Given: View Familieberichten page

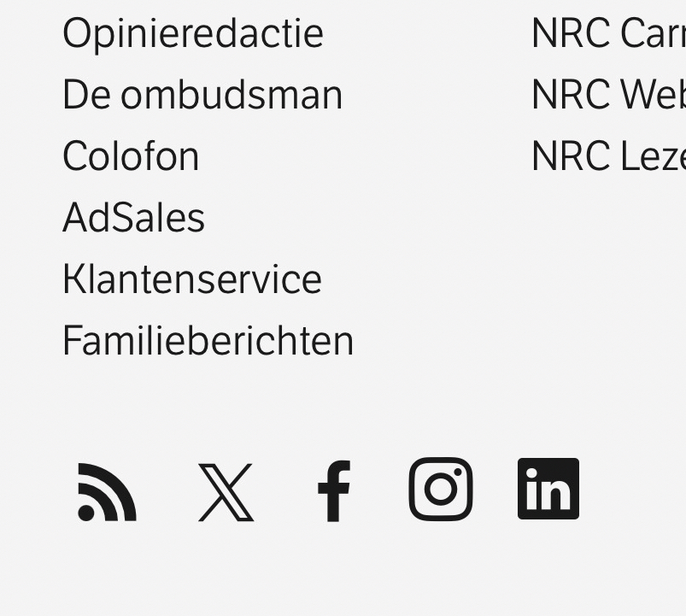Looking at the screenshot, I should tap(208, 341).
